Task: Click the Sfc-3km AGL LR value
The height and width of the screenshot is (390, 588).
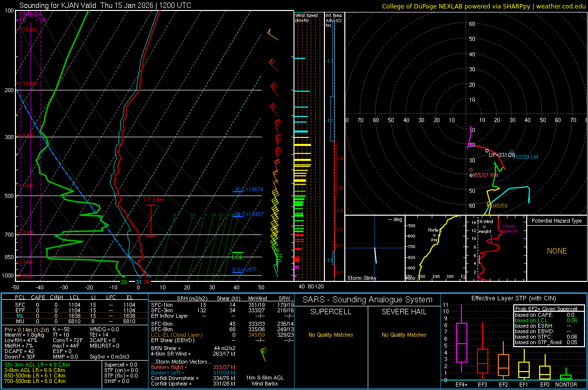Action: point(37,365)
